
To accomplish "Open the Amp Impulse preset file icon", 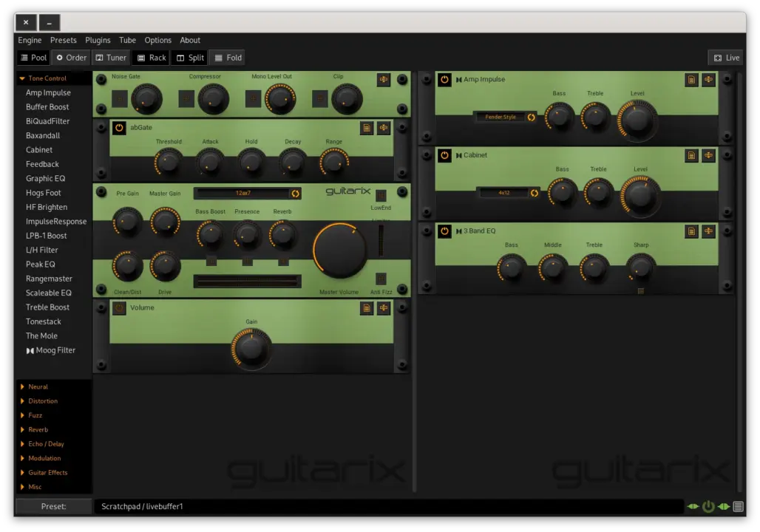I will pos(691,80).
